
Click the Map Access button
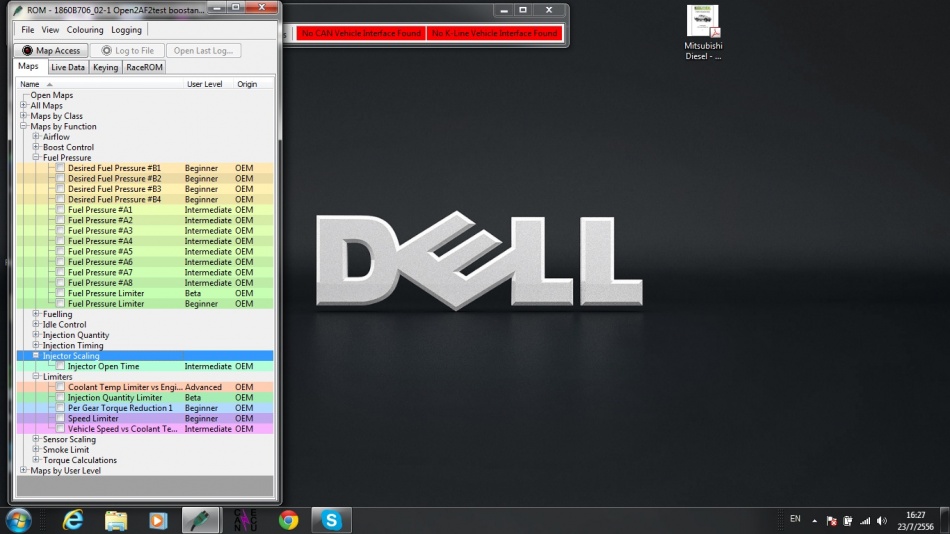pyautogui.click(x=51, y=50)
